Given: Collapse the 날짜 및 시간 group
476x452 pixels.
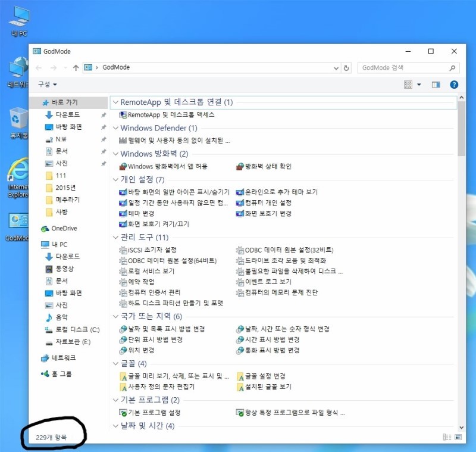Looking at the screenshot, I should (x=115, y=426).
